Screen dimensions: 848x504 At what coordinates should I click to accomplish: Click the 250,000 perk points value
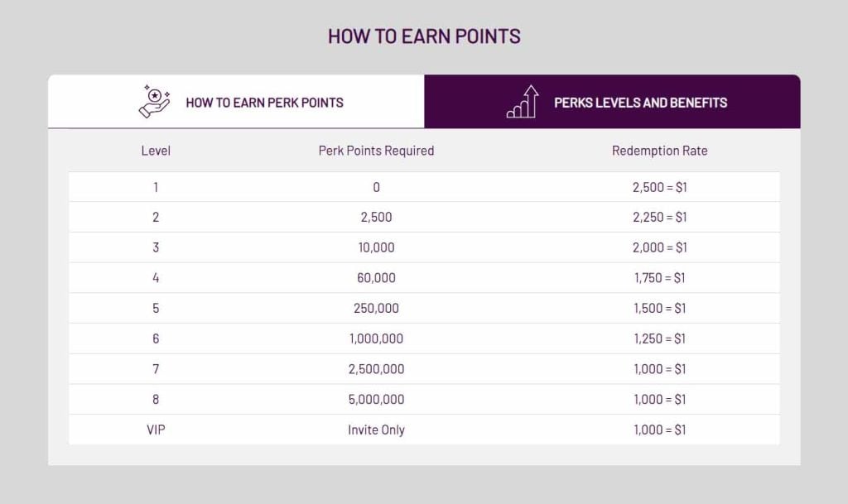[376, 308]
